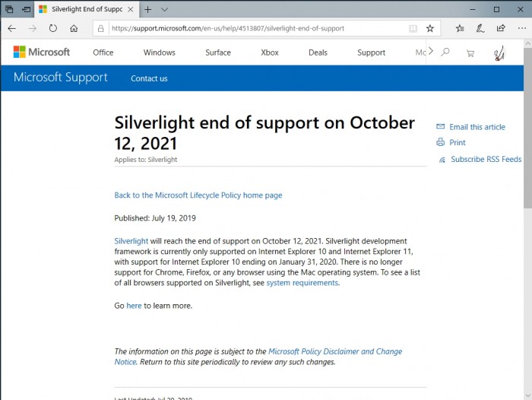Open the Microsoft site search magnifier
This screenshot has height=400, width=532.
tap(446, 52)
